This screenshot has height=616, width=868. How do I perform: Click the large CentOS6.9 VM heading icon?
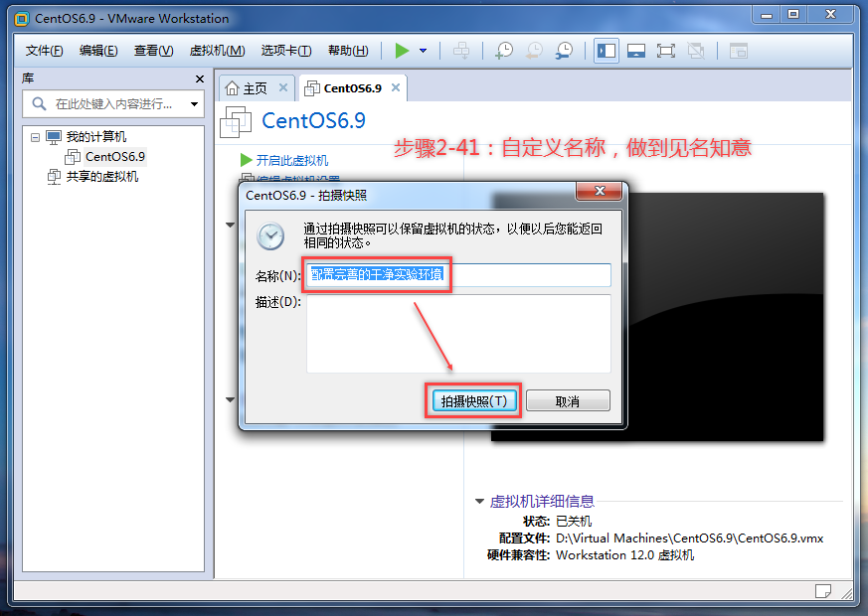click(236, 121)
